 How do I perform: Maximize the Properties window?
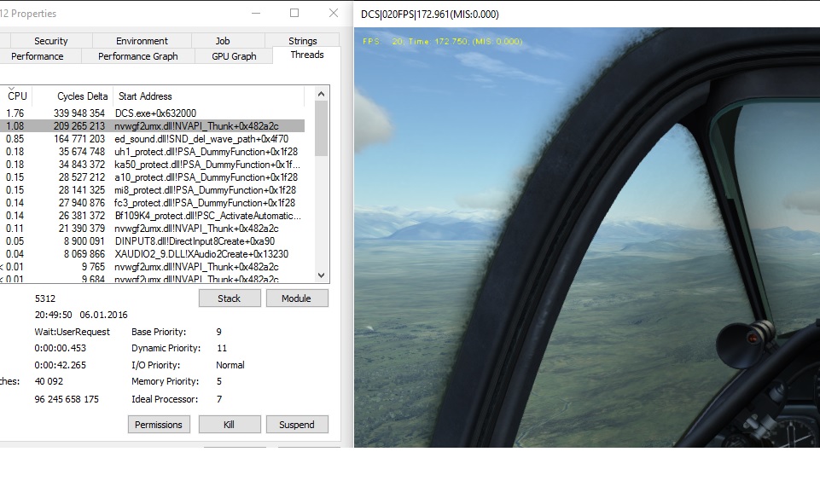(294, 13)
